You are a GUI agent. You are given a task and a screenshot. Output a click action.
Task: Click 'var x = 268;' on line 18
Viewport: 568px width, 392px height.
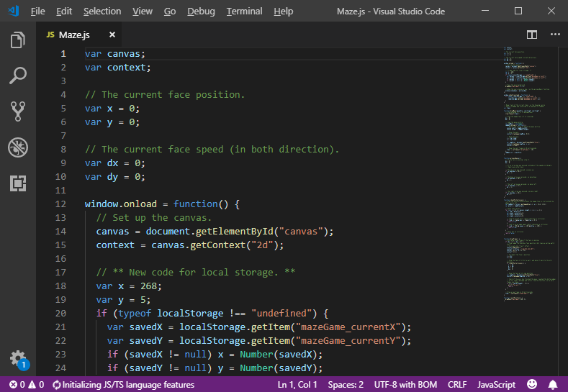pos(129,286)
